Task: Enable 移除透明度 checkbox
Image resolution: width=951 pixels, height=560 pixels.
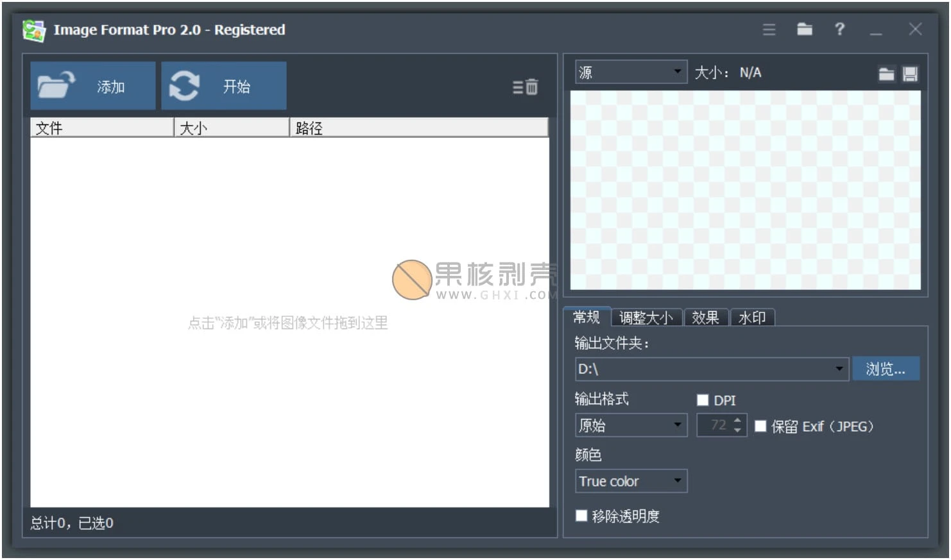Action: click(581, 515)
